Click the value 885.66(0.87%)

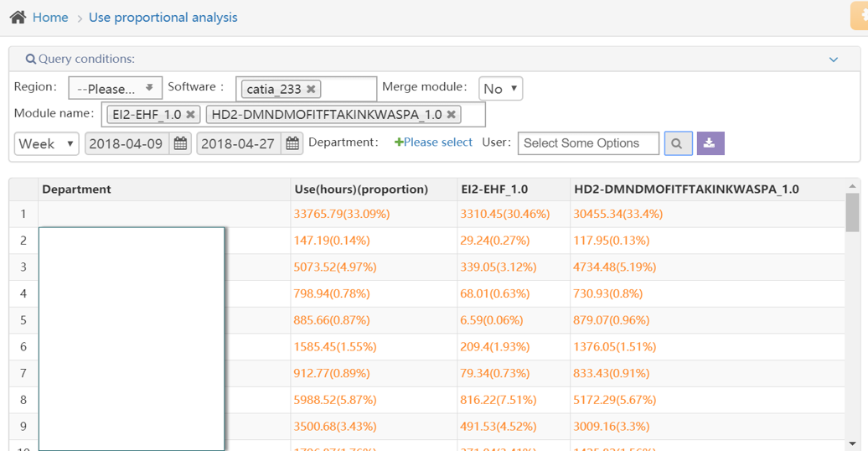[x=332, y=320]
